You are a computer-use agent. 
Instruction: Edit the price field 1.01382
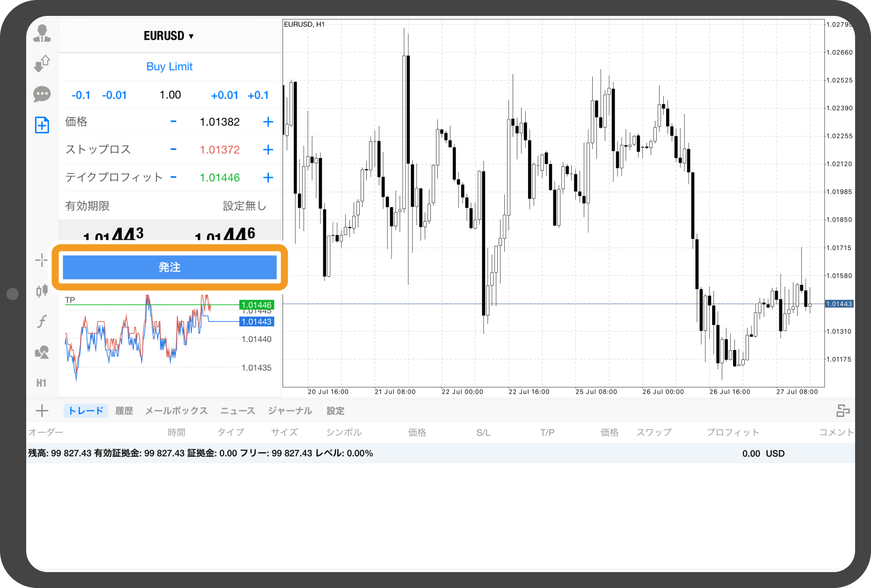220,122
